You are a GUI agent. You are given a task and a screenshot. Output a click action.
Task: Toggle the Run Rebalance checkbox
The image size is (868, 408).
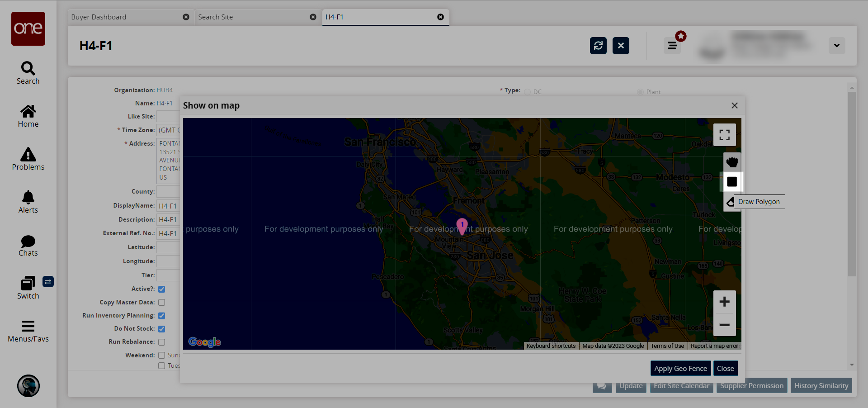tap(161, 342)
